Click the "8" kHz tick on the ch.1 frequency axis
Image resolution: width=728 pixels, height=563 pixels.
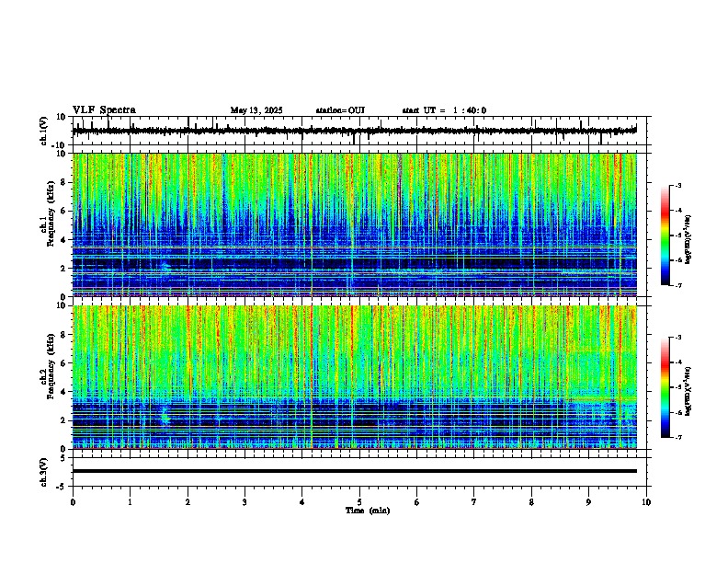click(63, 182)
